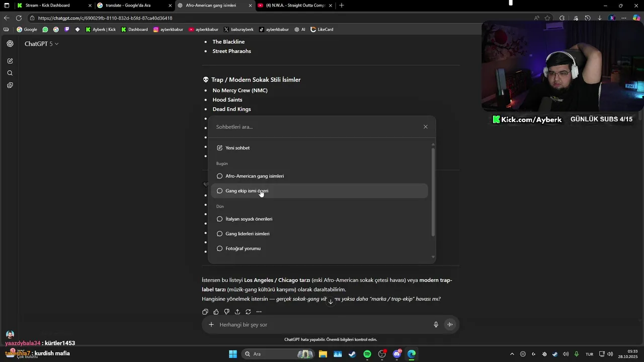Start voice mode with waveform button
The height and width of the screenshot is (362, 644).
(x=450, y=325)
